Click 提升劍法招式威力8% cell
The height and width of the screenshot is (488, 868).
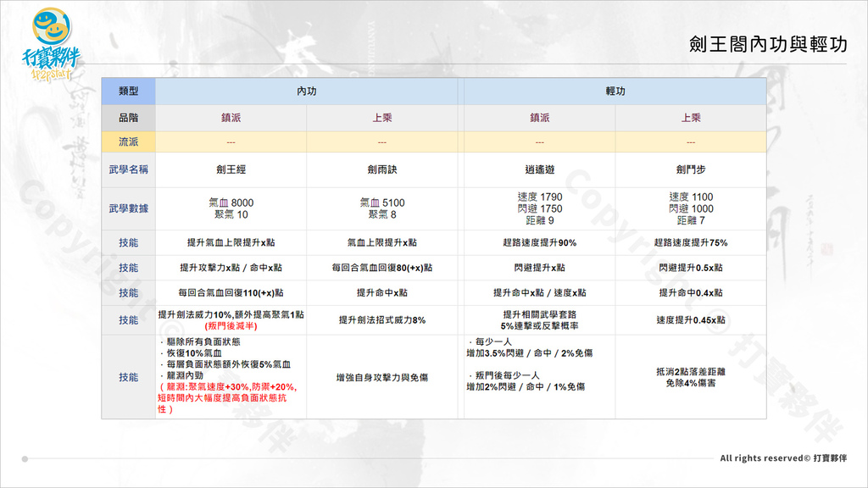(x=382, y=320)
